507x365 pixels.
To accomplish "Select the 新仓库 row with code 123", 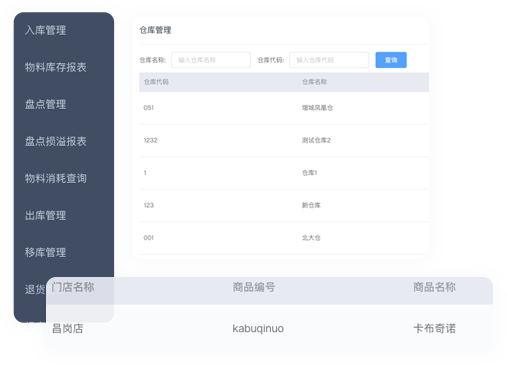I will coord(284,205).
